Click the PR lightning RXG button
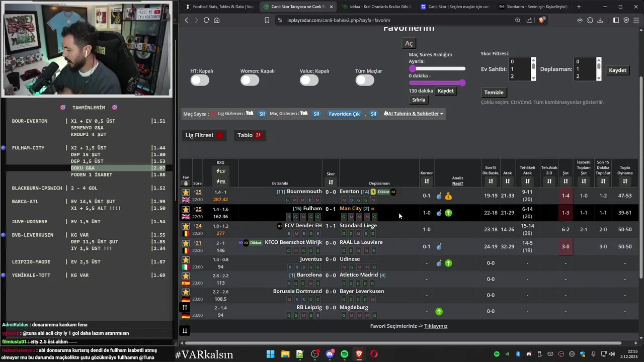This screenshot has width=644, height=362. coord(220,182)
